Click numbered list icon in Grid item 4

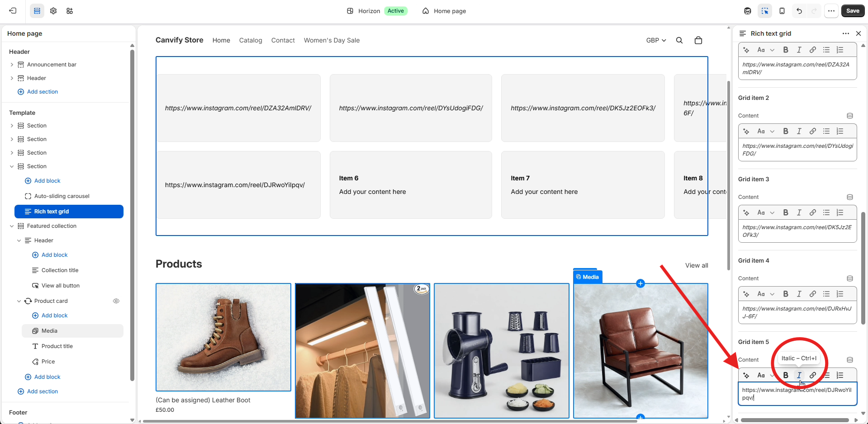pyautogui.click(x=840, y=294)
